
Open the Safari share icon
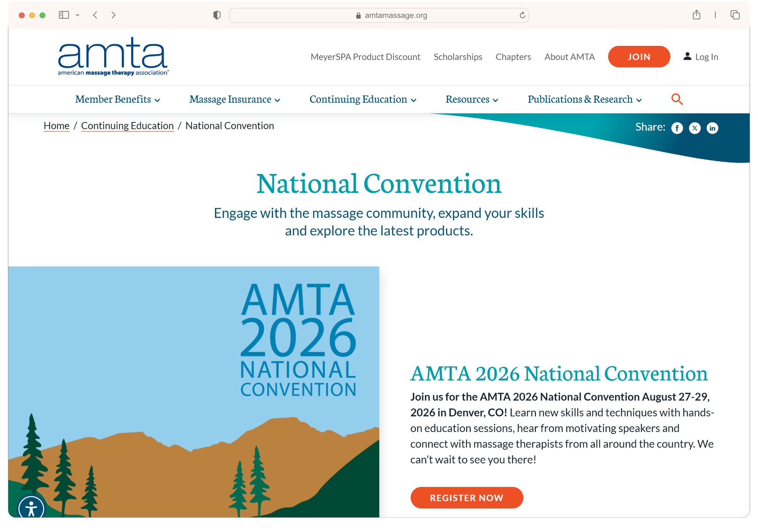[697, 15]
